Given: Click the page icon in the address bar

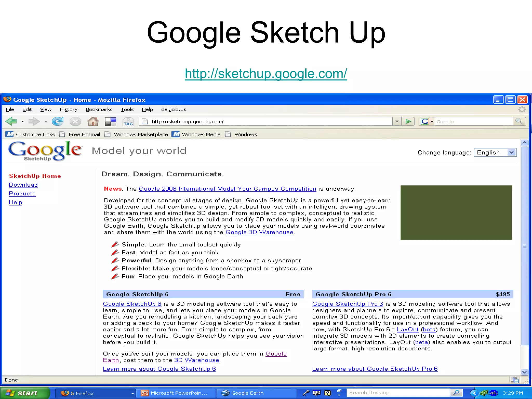Looking at the screenshot, I should 145,121.
